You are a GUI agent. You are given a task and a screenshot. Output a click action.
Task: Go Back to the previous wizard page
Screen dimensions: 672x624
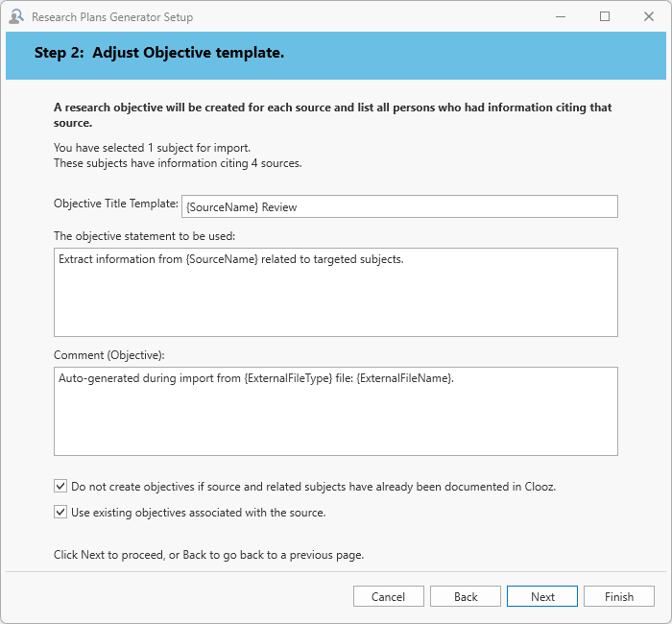pos(466,596)
